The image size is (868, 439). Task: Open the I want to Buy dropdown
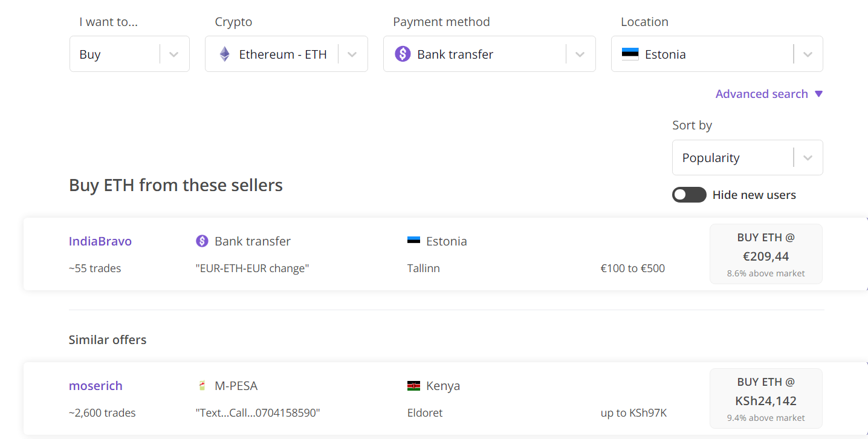pos(129,54)
